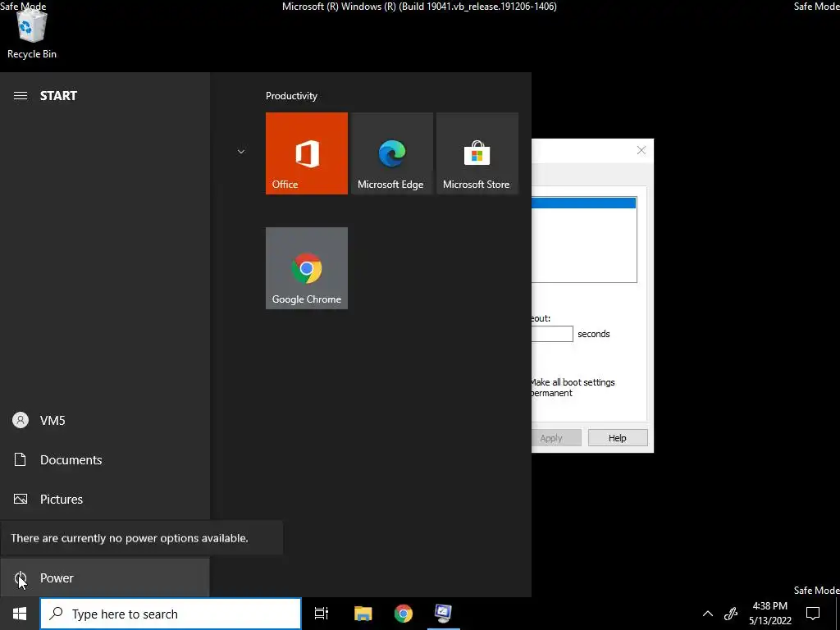Click the no power options available message
Image resolution: width=840 pixels, height=630 pixels.
coord(129,538)
